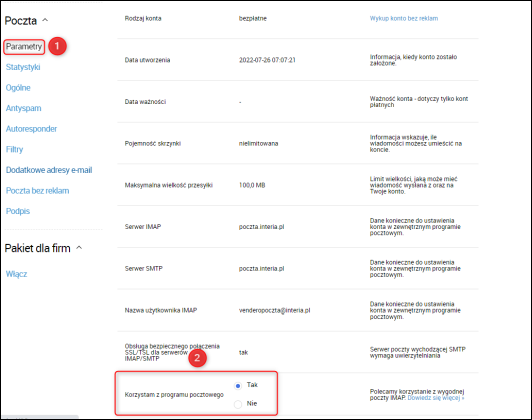Open Filtry in the sidebar
Viewport: 532px width, 420px height.
point(14,149)
